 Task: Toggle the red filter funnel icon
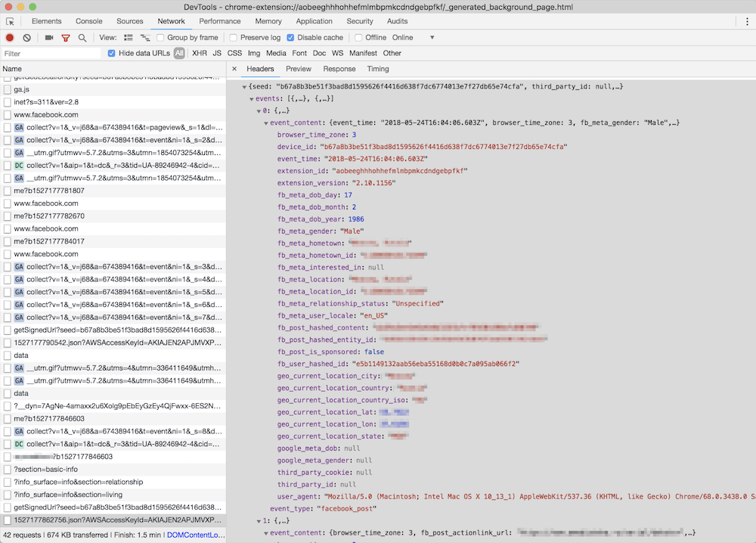(x=66, y=38)
